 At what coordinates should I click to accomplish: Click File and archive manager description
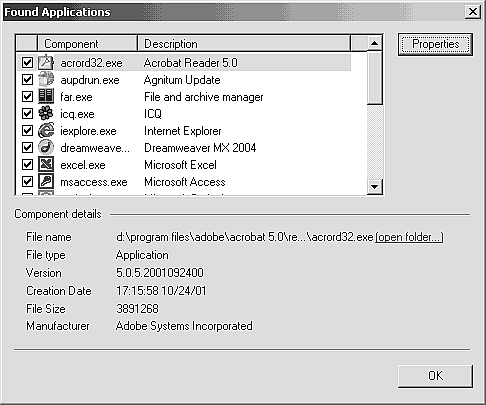204,97
